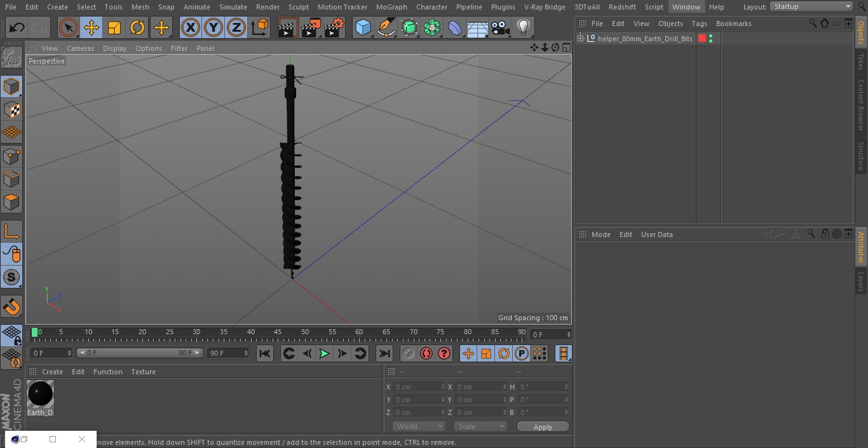Click Render View clapperboard icon
The height and width of the screenshot is (448, 868).
pos(288,28)
